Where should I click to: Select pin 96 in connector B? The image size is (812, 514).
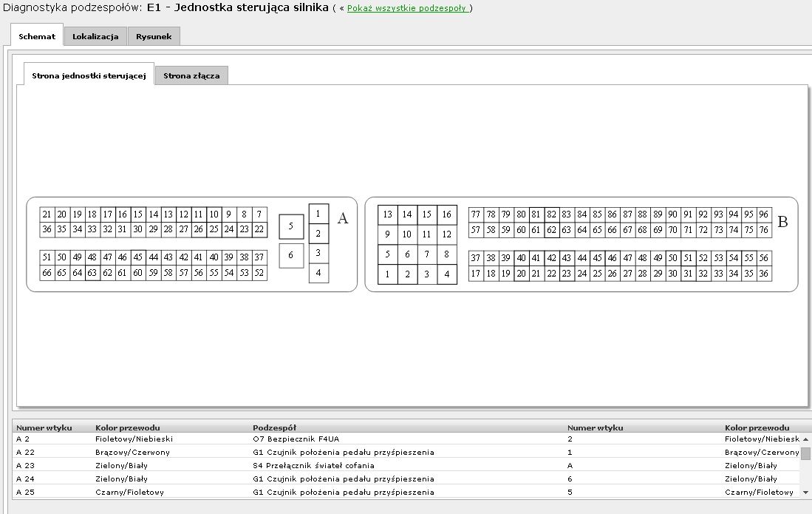(x=764, y=214)
